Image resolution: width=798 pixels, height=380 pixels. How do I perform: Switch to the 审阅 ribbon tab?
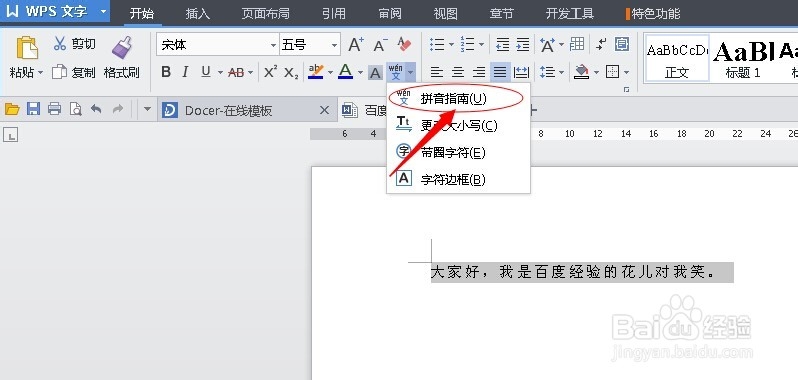(390, 13)
